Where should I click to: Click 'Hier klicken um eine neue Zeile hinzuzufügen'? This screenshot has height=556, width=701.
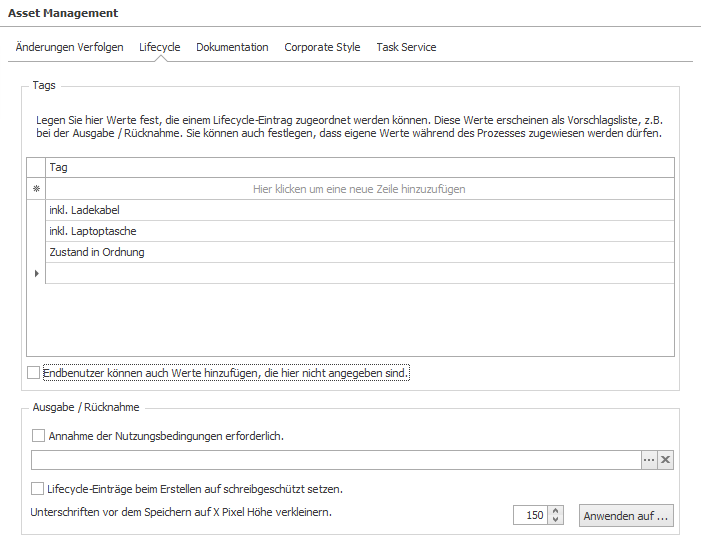coord(359,189)
